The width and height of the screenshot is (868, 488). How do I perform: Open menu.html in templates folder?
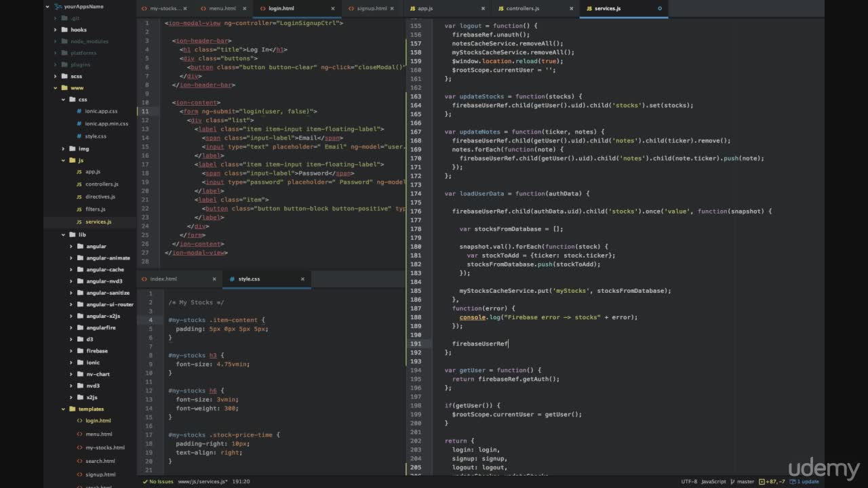click(98, 434)
